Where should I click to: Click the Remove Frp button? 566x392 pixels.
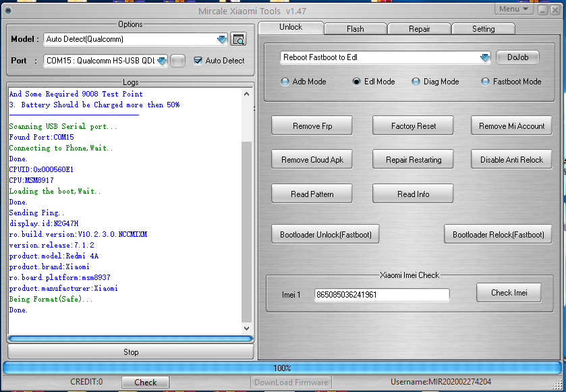[x=312, y=125]
